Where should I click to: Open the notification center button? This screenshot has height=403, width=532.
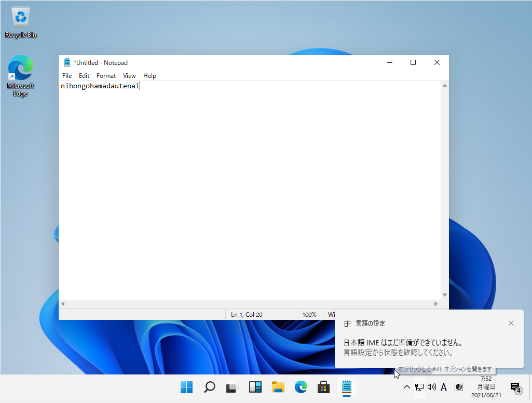(x=515, y=387)
